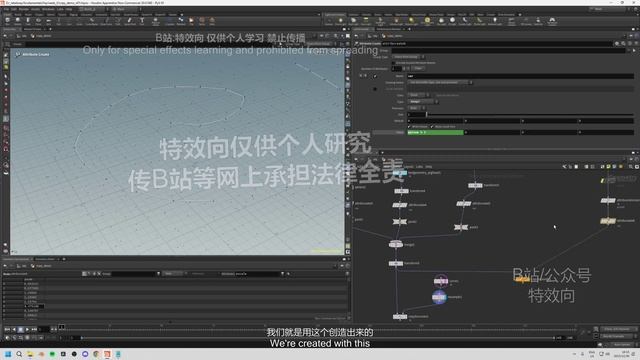
Task: Toggle detail display in geometry spreadsheet
Action: pyautogui.click(x=99, y=273)
